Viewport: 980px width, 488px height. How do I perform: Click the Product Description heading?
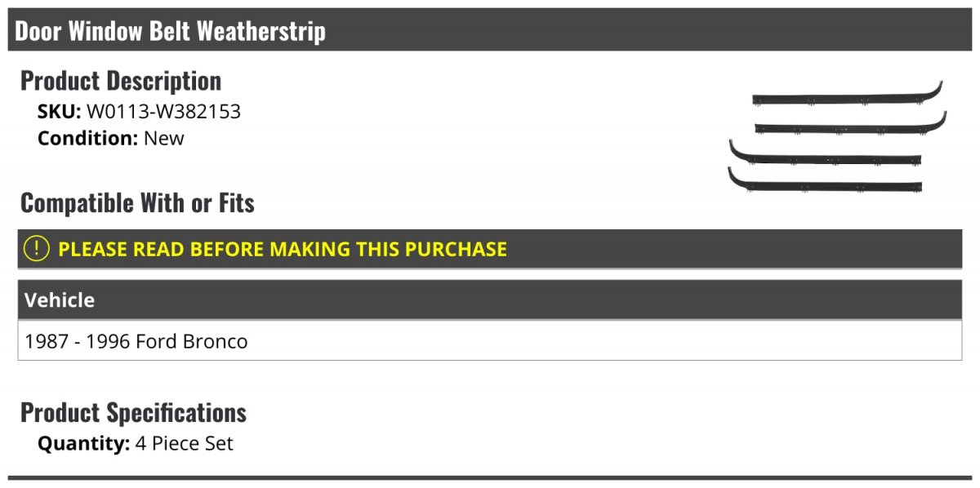[121, 81]
